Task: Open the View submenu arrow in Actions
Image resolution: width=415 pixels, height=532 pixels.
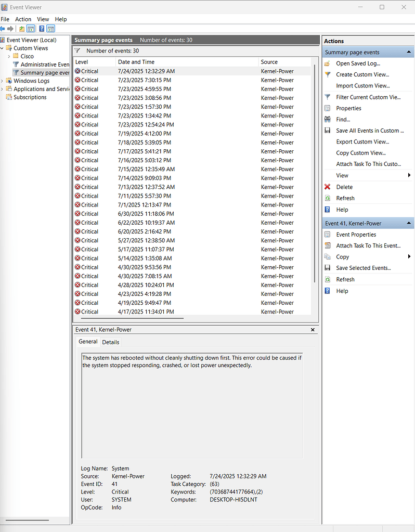Action: click(x=409, y=175)
